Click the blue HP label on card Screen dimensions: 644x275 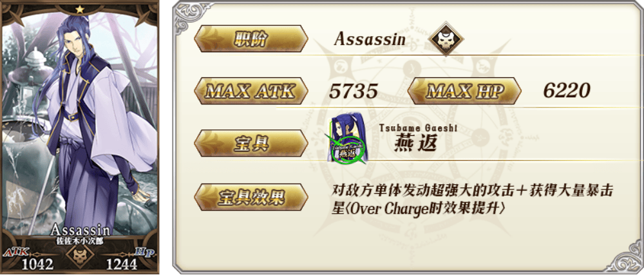pos(144,252)
